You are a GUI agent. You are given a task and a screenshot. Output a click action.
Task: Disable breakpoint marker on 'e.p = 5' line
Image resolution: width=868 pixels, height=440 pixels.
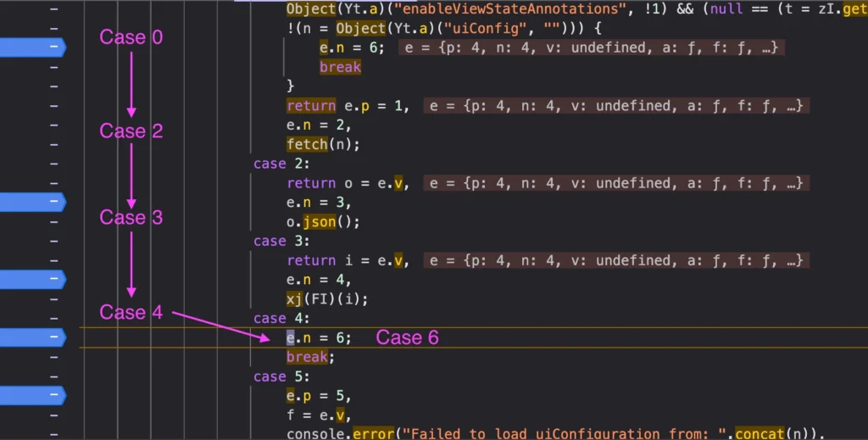click(32, 396)
